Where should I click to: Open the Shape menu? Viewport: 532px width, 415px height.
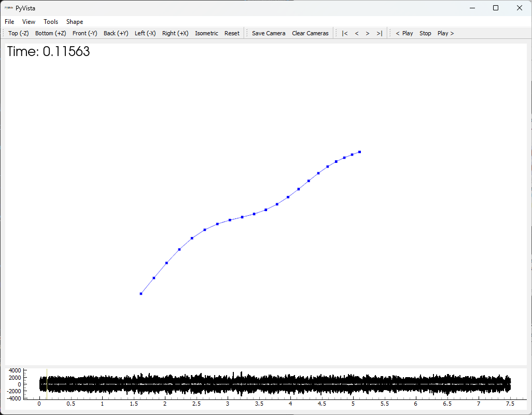pyautogui.click(x=74, y=21)
